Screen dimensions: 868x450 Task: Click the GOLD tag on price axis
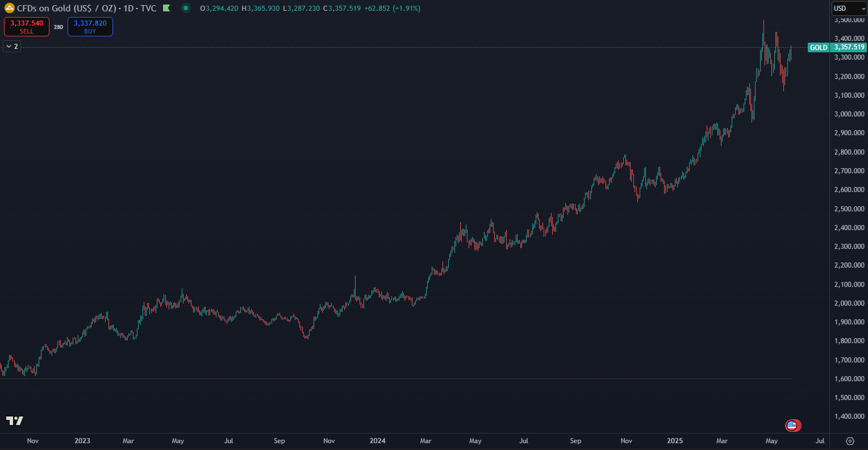pos(818,48)
